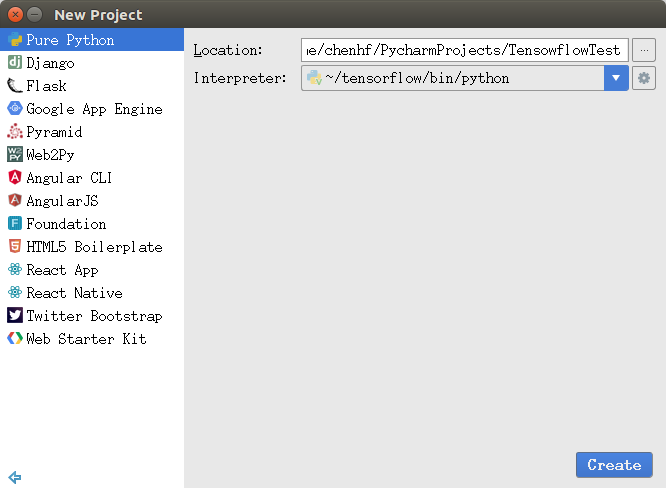
Task: Select Flask project type
Action: (92, 85)
